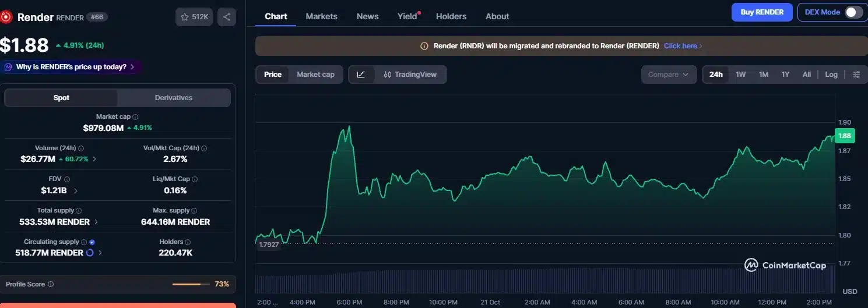
Task: Set chart range to 1W
Action: click(x=740, y=75)
